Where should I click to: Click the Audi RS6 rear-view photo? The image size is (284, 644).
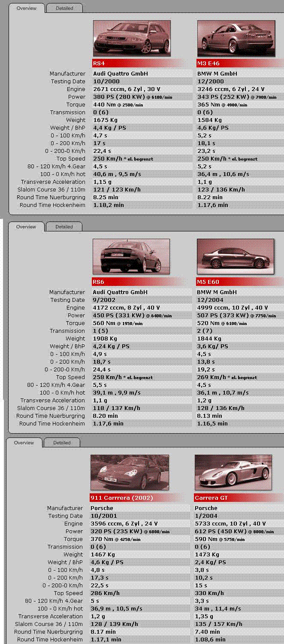pos(131,257)
